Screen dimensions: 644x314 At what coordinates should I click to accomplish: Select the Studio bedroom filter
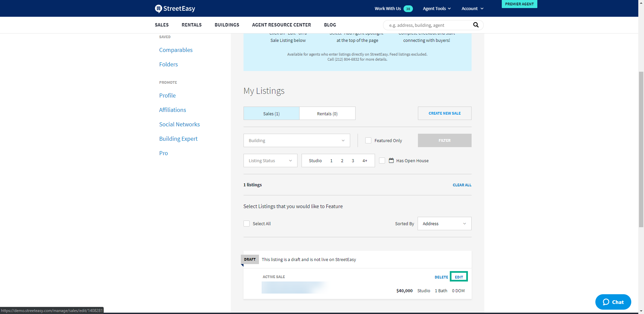tap(315, 161)
